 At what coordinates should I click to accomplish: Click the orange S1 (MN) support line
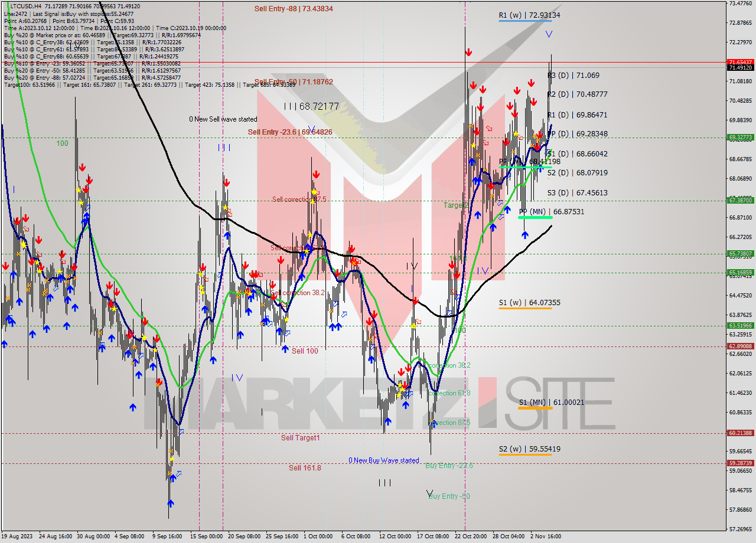(x=535, y=408)
